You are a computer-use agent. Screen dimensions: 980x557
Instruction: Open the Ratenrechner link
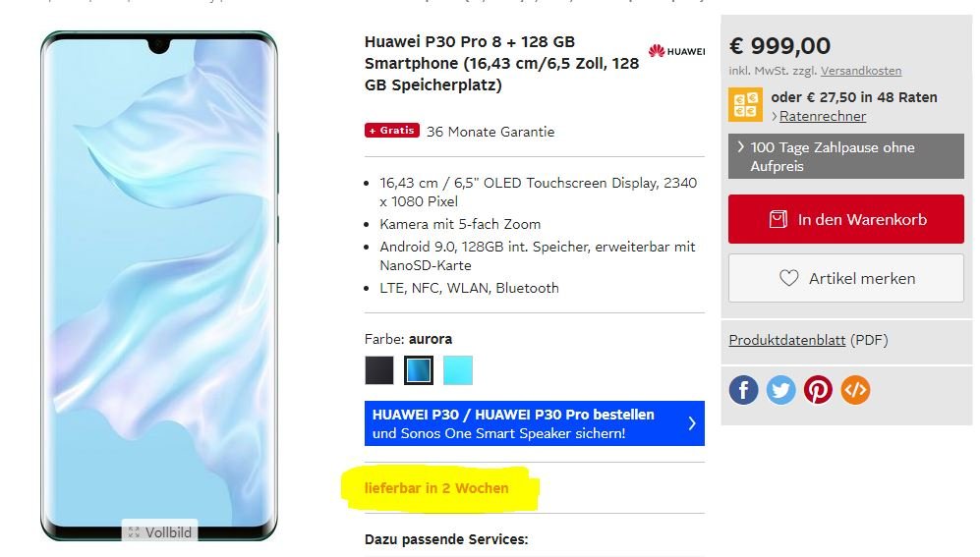coord(823,116)
